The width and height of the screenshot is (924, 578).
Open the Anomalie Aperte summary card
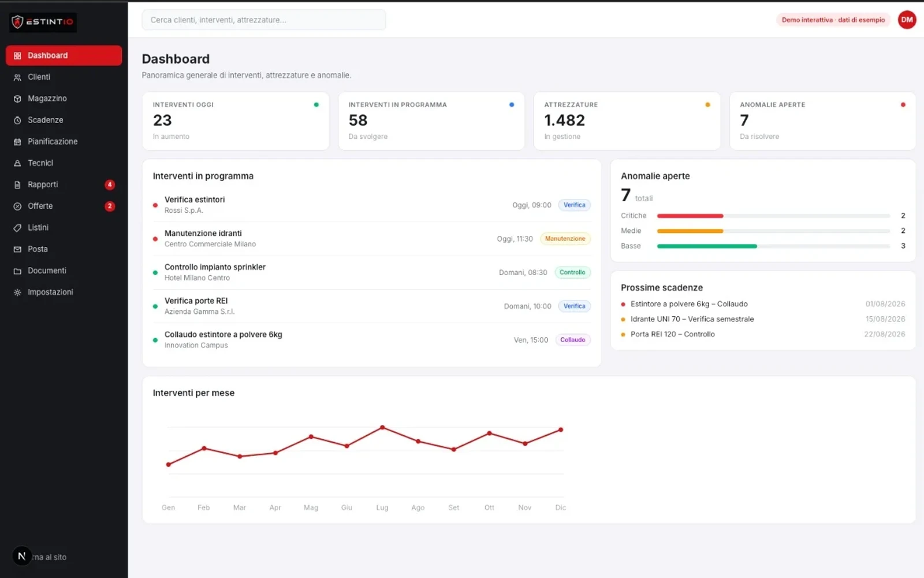(x=822, y=121)
